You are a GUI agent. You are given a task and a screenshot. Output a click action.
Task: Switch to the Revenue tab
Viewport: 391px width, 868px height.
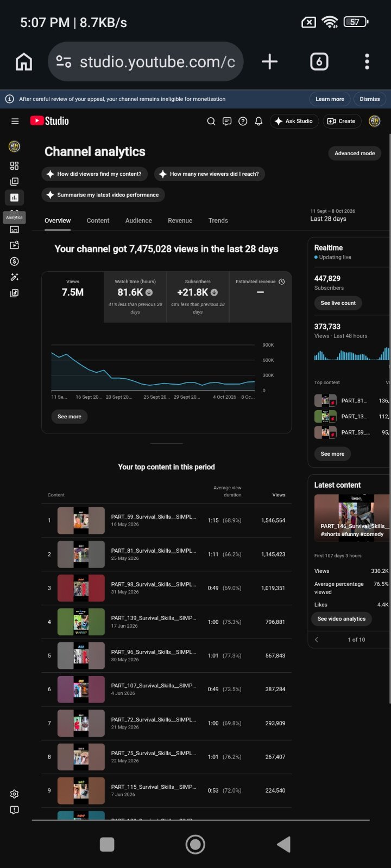point(180,221)
